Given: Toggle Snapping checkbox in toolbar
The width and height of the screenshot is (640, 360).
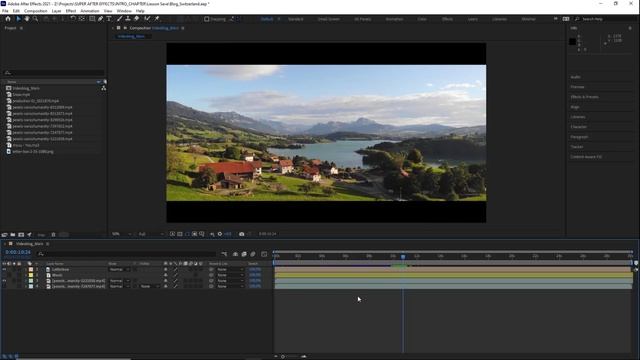Looking at the screenshot, I should click(x=207, y=19).
